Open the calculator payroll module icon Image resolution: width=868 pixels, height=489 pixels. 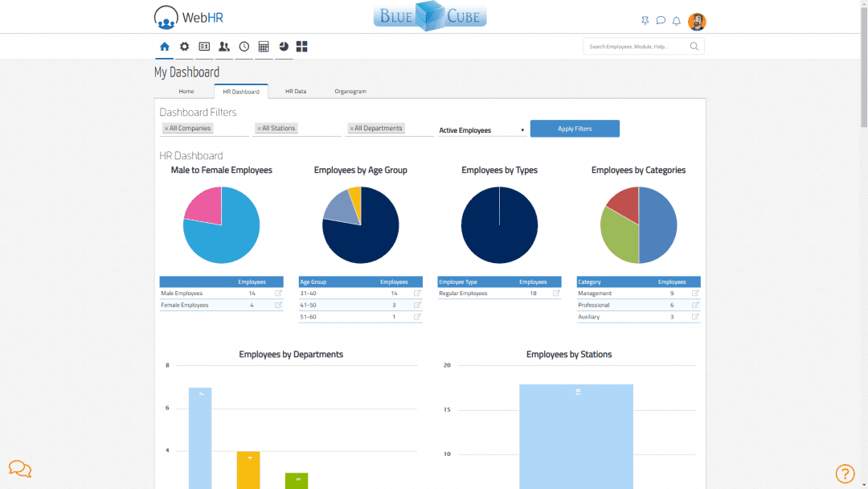264,47
